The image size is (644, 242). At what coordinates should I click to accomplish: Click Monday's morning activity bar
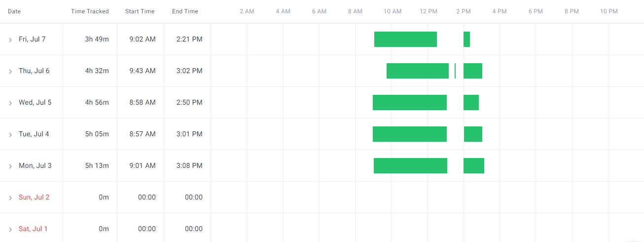point(410,165)
